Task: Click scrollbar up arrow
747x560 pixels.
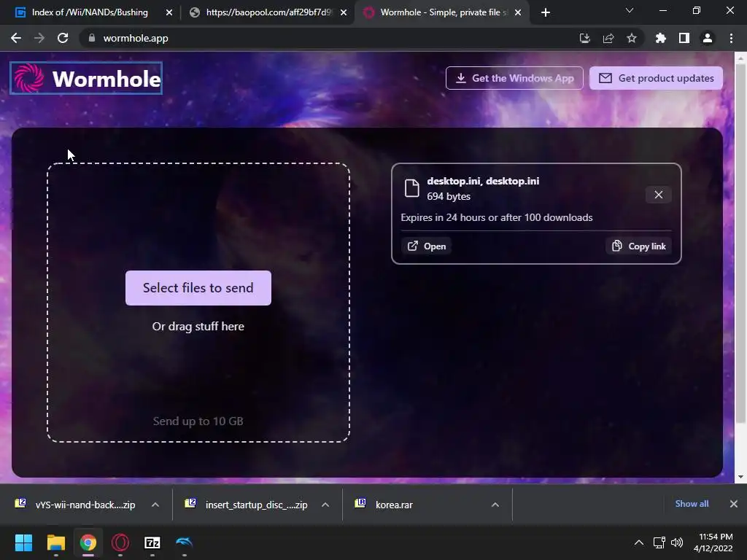Action: [740, 58]
